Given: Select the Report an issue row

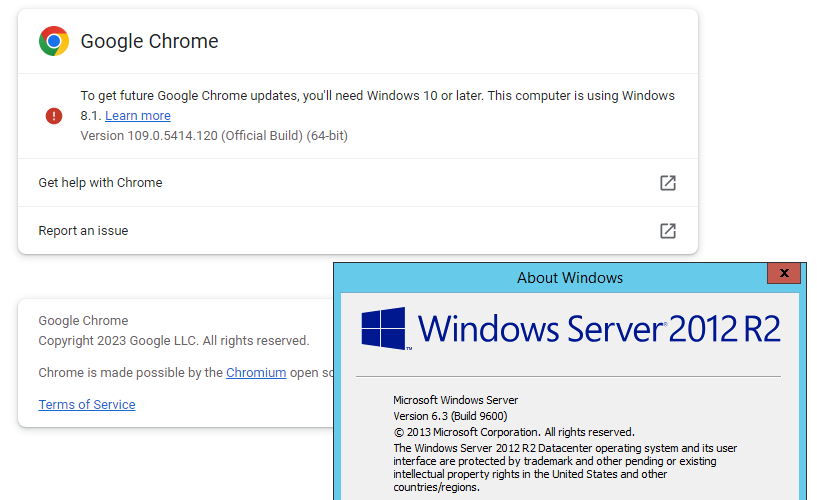Looking at the screenshot, I should tap(84, 231).
